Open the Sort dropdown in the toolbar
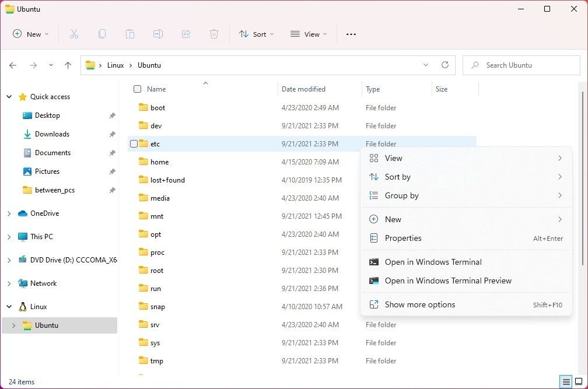The image size is (588, 389). [x=256, y=34]
